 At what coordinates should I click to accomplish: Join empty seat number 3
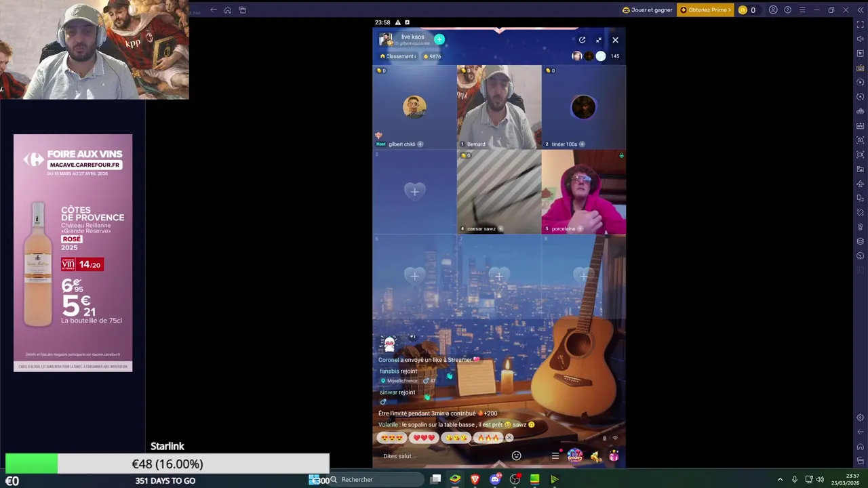coord(414,192)
